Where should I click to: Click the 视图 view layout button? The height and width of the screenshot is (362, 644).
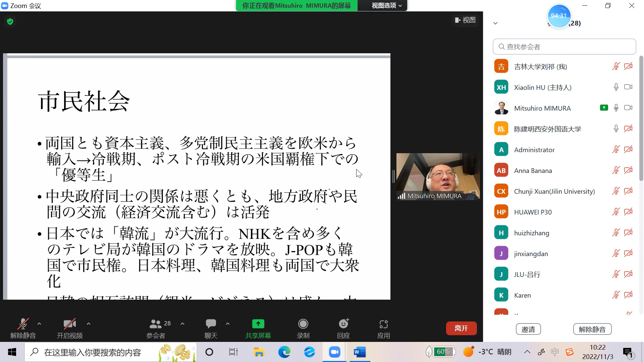point(465,20)
